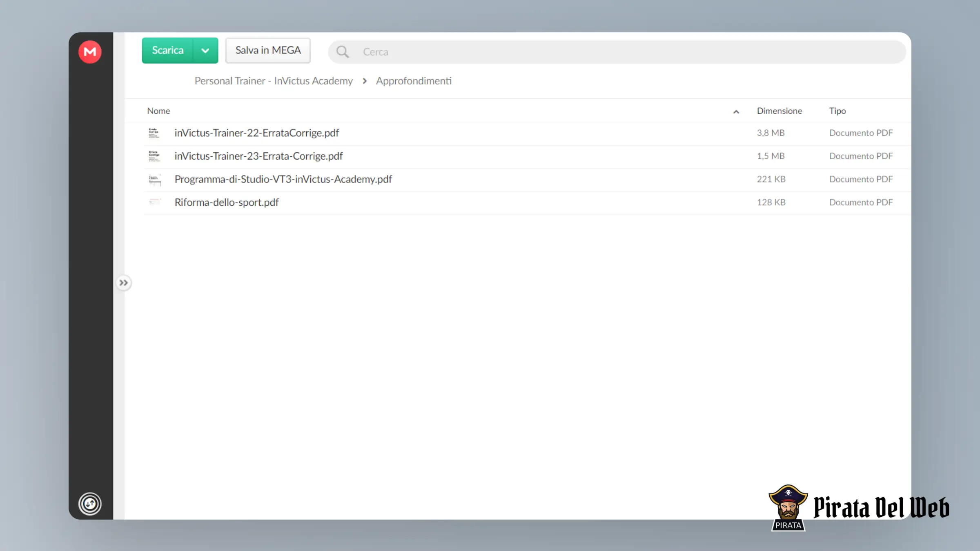Sort files by Tipo column

(837, 111)
